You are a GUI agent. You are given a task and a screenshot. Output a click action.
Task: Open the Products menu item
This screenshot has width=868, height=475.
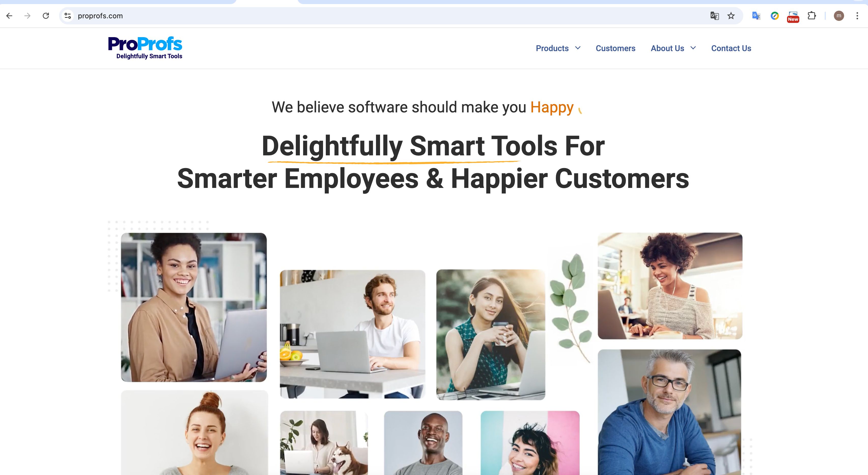point(552,48)
